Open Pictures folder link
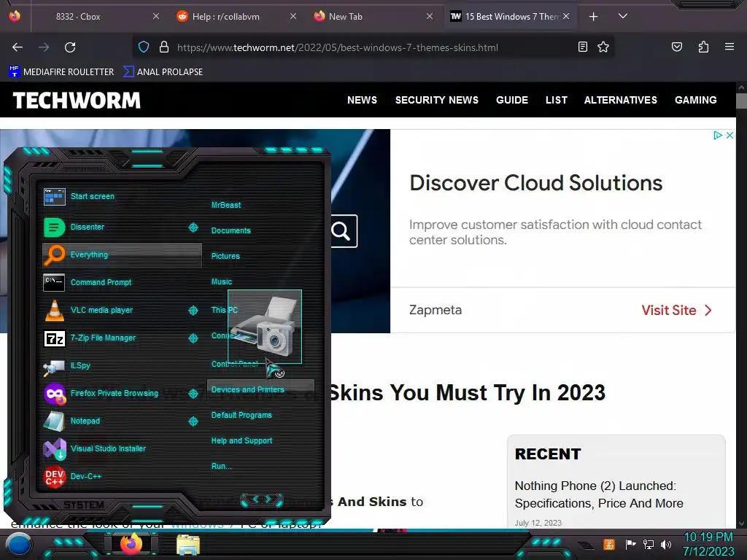747x560 pixels. click(225, 256)
